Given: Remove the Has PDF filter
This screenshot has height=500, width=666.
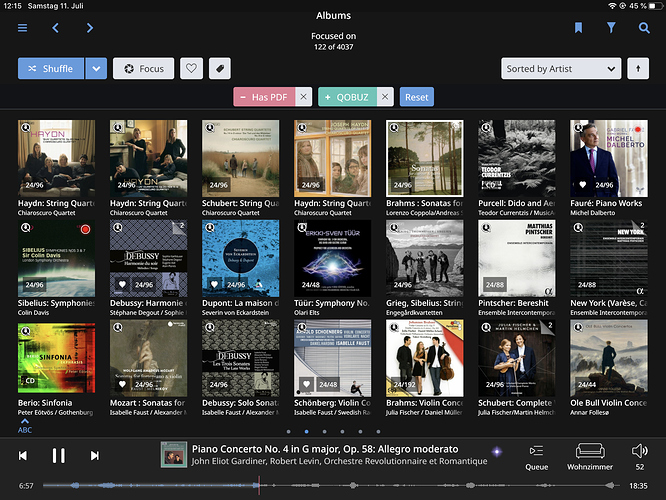Looking at the screenshot, I should [303, 97].
